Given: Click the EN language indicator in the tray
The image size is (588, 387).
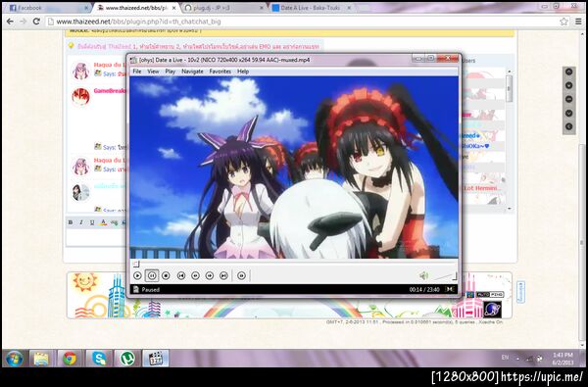Looking at the screenshot, I should click(x=505, y=357).
